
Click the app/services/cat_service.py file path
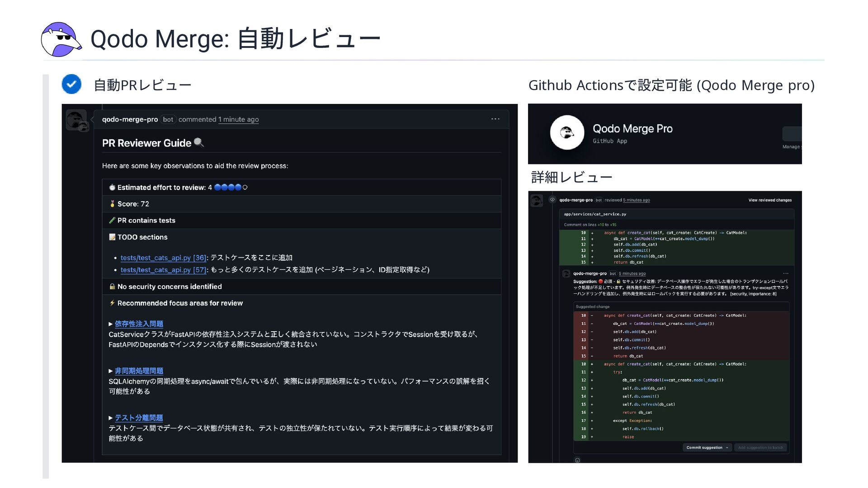click(x=595, y=214)
